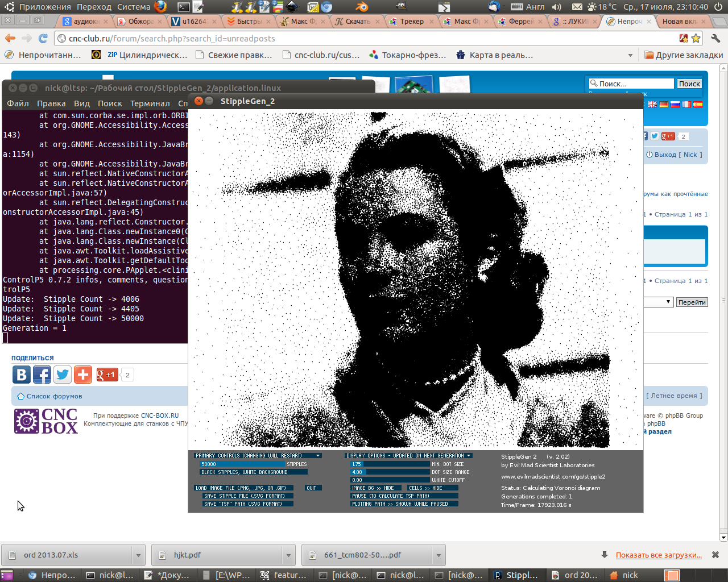Viewport: 728px width, 582px height.
Task: Adjust the Dot Size Range slider
Action: [390, 472]
